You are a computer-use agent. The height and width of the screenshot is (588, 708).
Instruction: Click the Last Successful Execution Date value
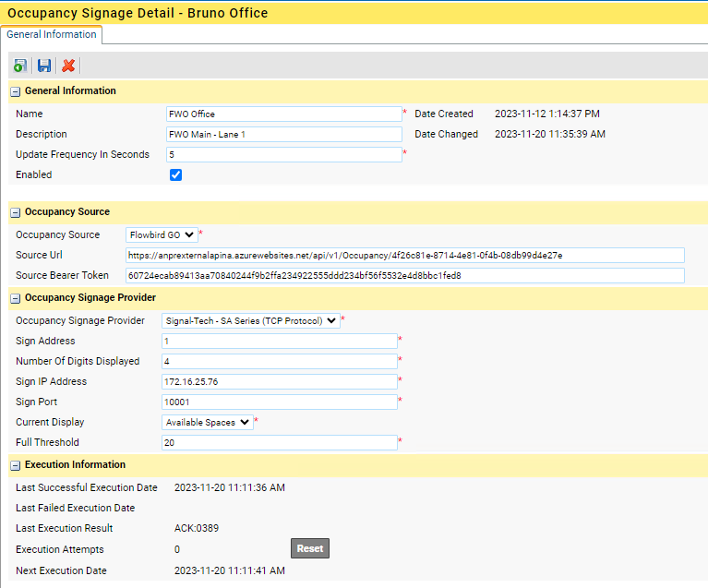[229, 487]
